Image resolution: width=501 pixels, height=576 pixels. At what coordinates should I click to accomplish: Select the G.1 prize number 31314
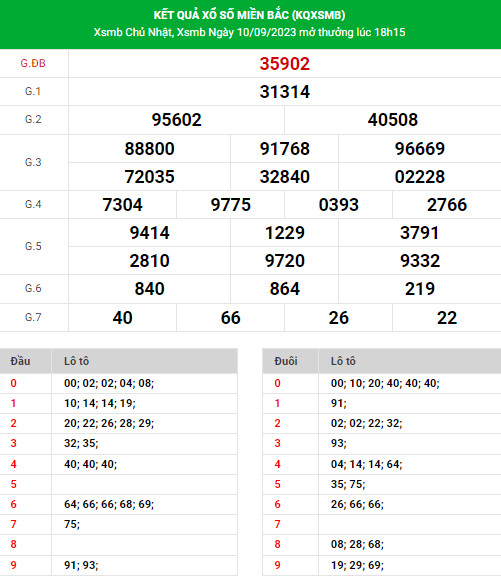(285, 92)
